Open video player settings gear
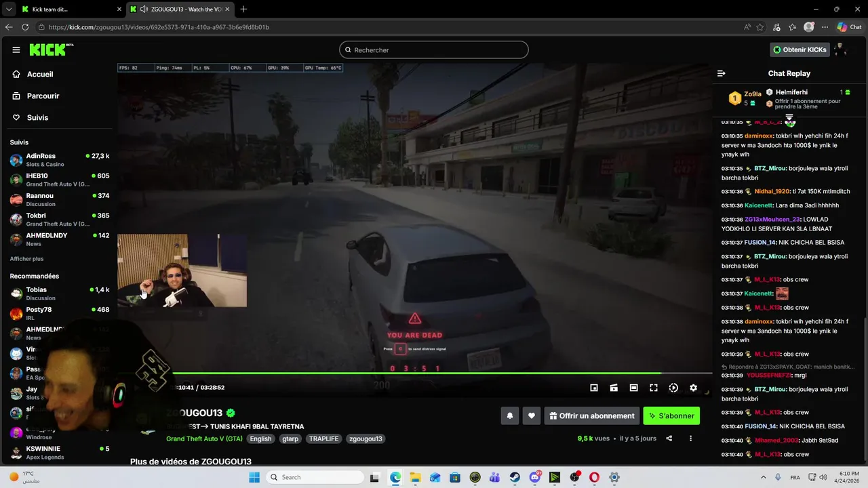The height and width of the screenshot is (488, 868). tap(693, 388)
